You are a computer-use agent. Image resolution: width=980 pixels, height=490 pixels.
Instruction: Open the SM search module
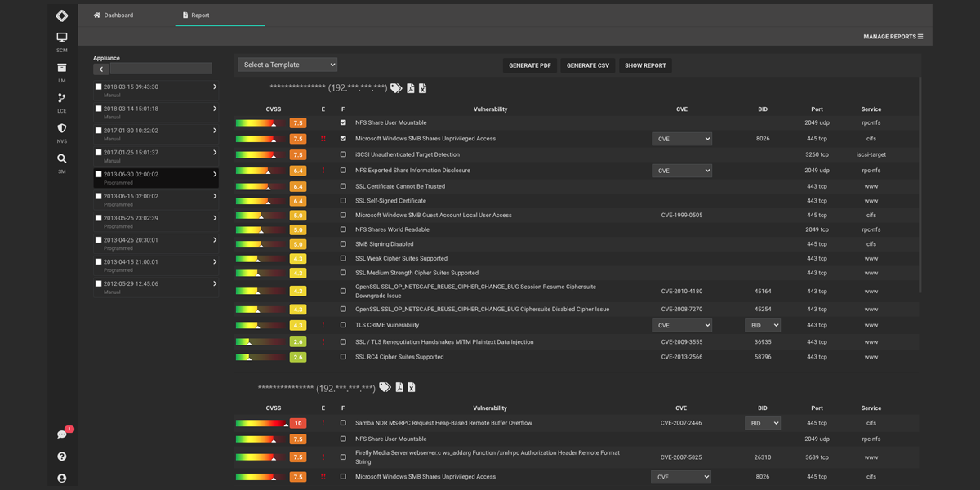click(x=62, y=159)
